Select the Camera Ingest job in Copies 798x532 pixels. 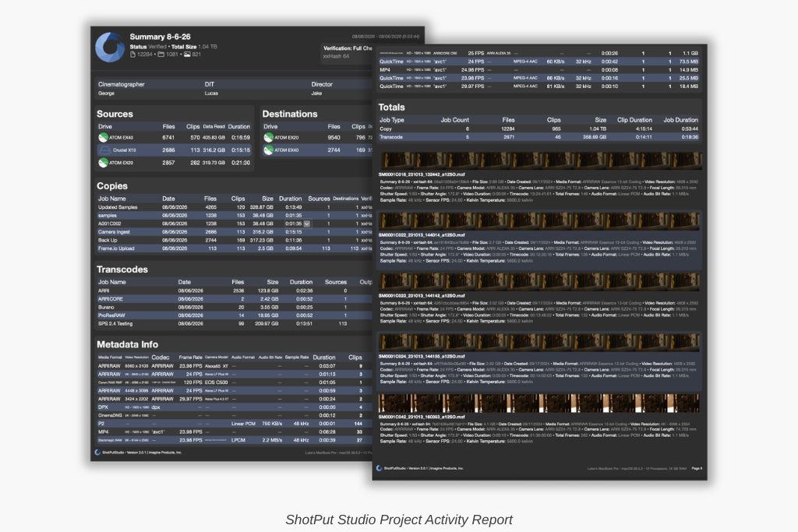114,232
